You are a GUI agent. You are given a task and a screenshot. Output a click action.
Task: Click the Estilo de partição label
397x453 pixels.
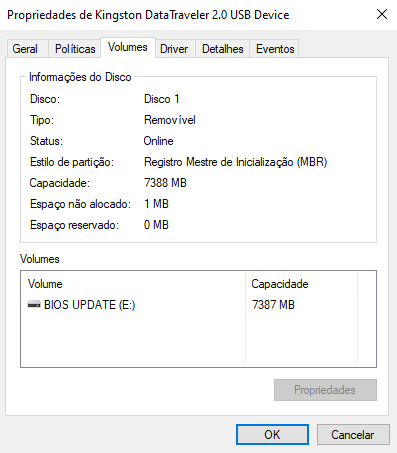tap(72, 162)
